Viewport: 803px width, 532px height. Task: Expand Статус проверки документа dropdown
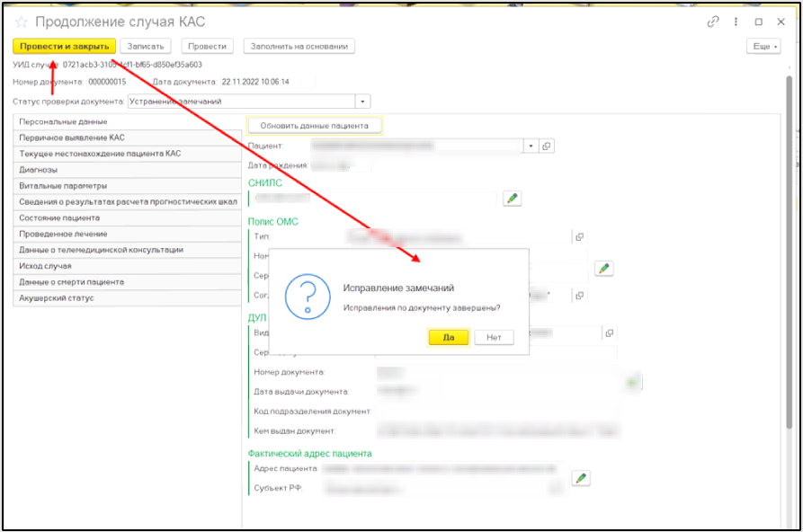coord(362,102)
